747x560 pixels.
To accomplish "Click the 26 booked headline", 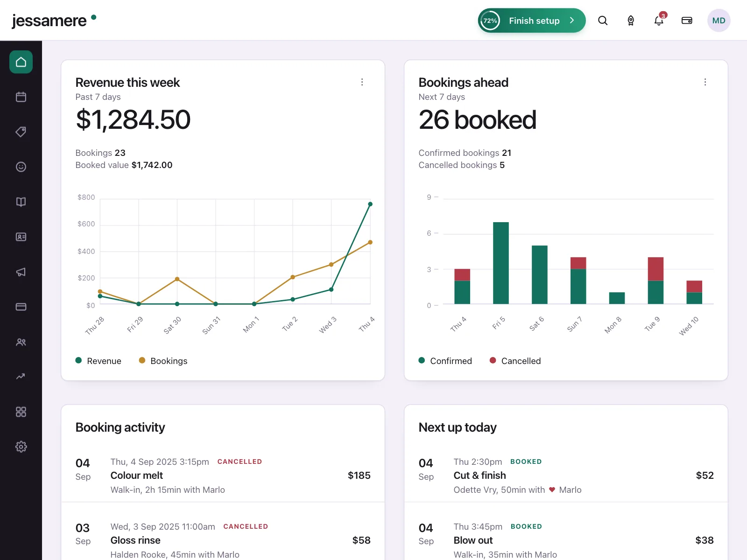I will (x=478, y=119).
